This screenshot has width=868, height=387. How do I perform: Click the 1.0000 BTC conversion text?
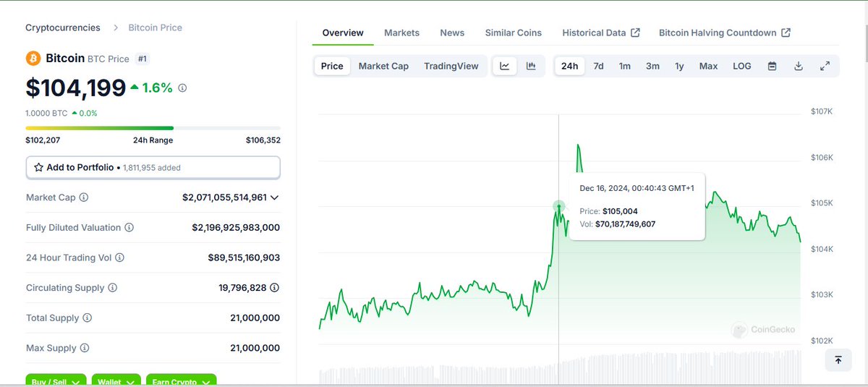[x=46, y=113]
